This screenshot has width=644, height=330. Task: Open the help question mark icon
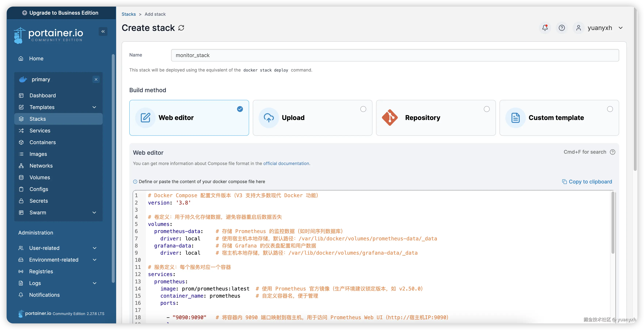pyautogui.click(x=562, y=28)
